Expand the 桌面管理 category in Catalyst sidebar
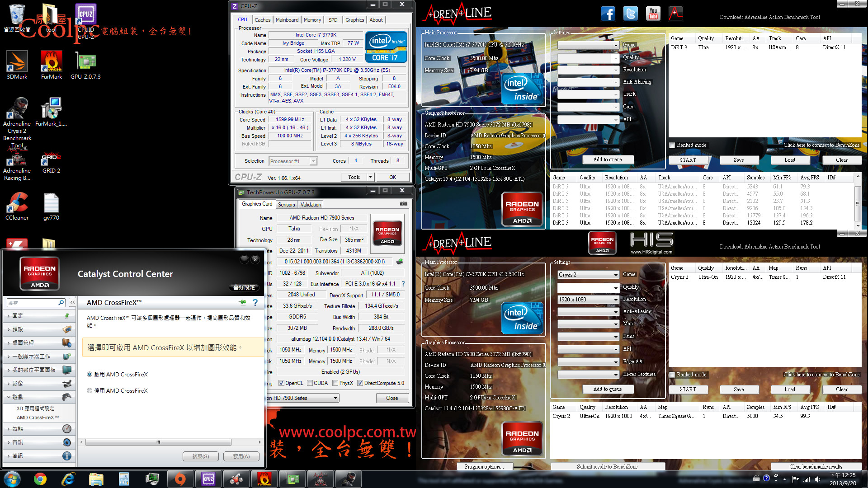 click(x=39, y=343)
